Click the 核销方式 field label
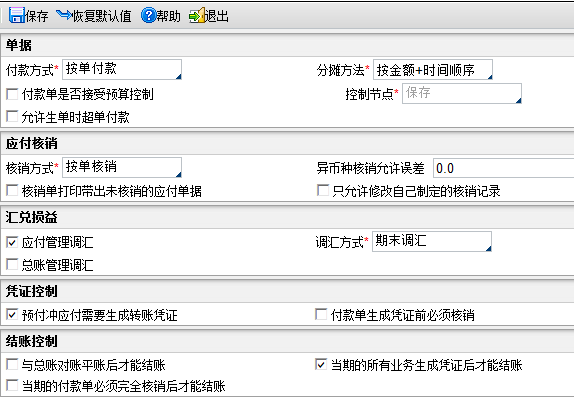This screenshot has width=574, height=397. tap(30, 168)
